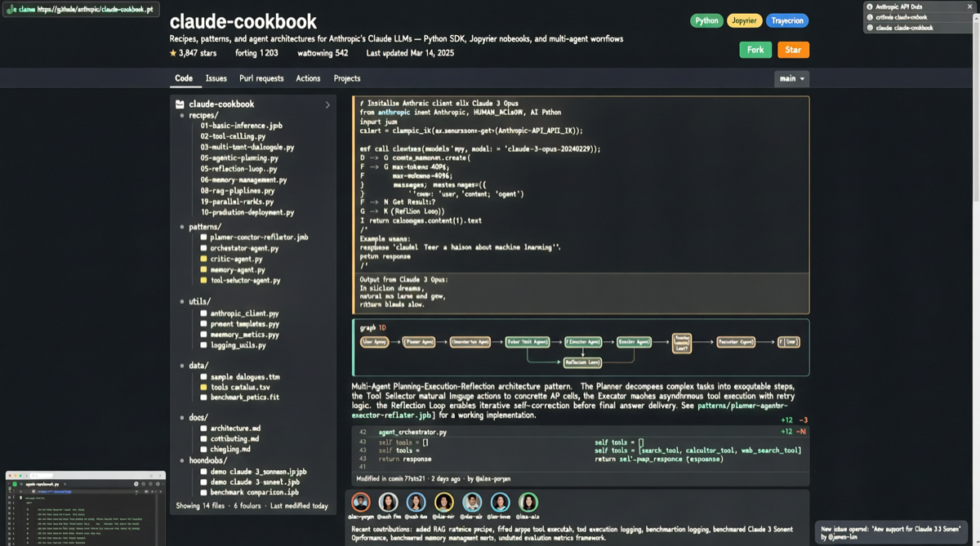Click the file icon of chiegling.md
This screenshot has width=980, height=546.
[203, 450]
